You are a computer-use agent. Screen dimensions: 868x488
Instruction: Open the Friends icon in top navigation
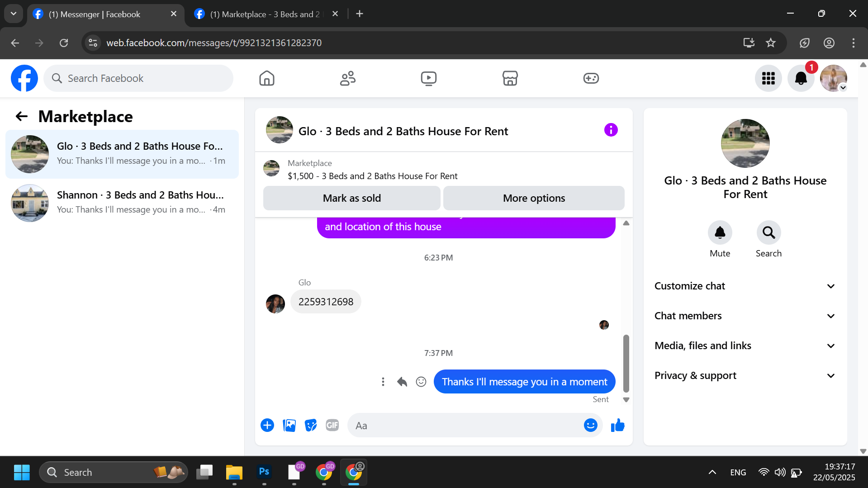pos(348,78)
